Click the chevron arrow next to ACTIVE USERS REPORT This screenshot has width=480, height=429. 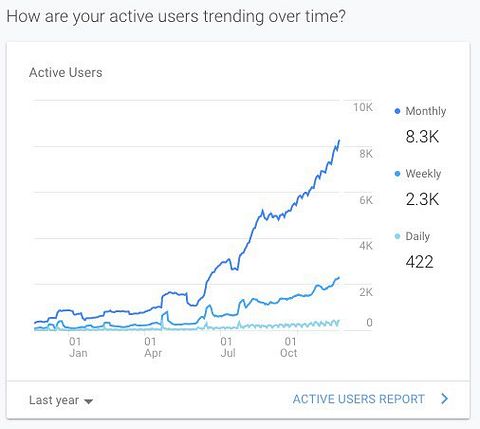pos(444,399)
